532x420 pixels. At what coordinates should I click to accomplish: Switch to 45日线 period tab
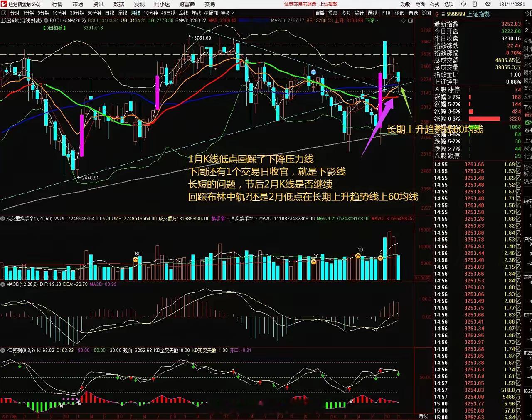click(x=168, y=13)
